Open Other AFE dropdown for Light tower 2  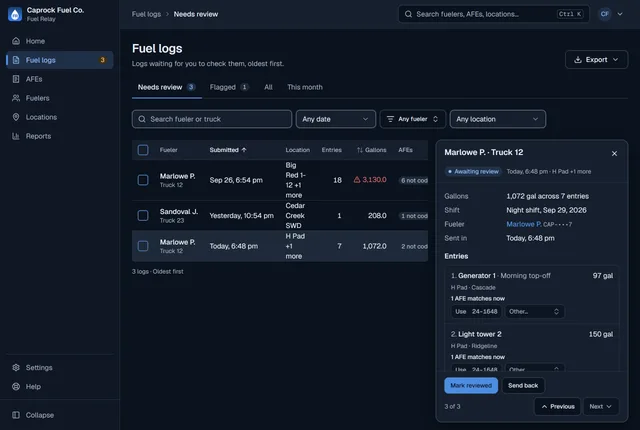(534, 368)
